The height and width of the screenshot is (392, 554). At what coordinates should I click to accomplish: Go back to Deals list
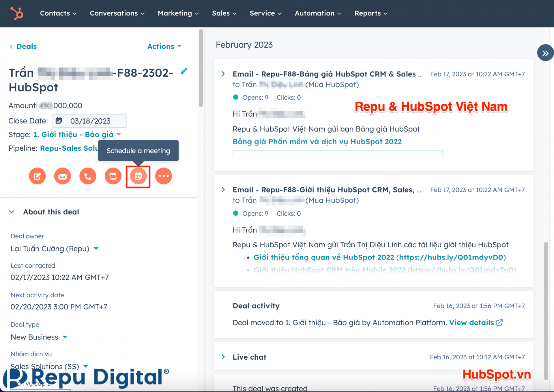(23, 46)
